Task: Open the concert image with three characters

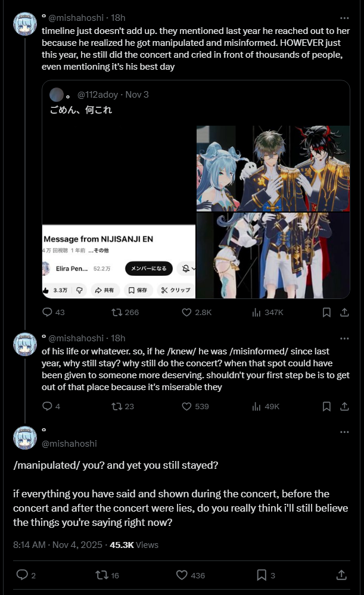Action: click(x=273, y=169)
